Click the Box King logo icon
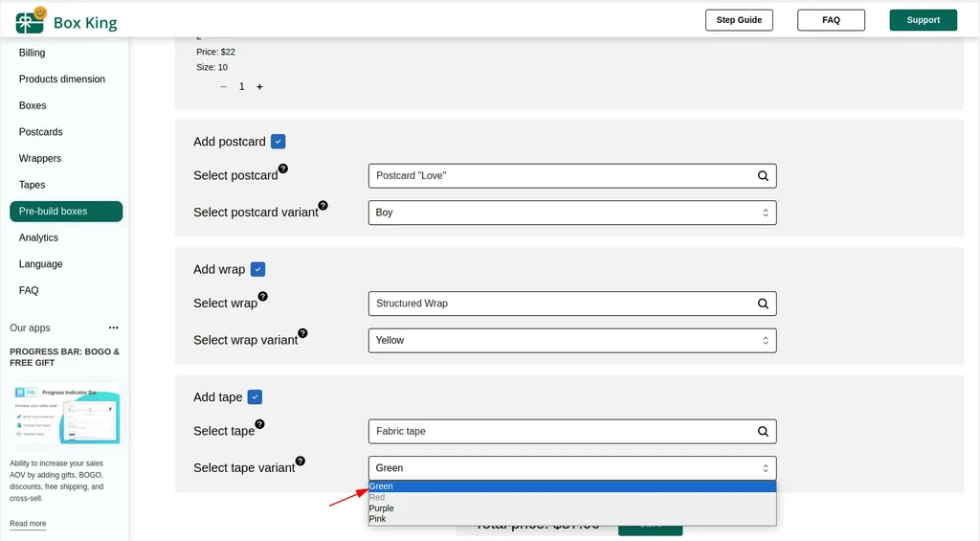The height and width of the screenshot is (541, 980). 31,21
